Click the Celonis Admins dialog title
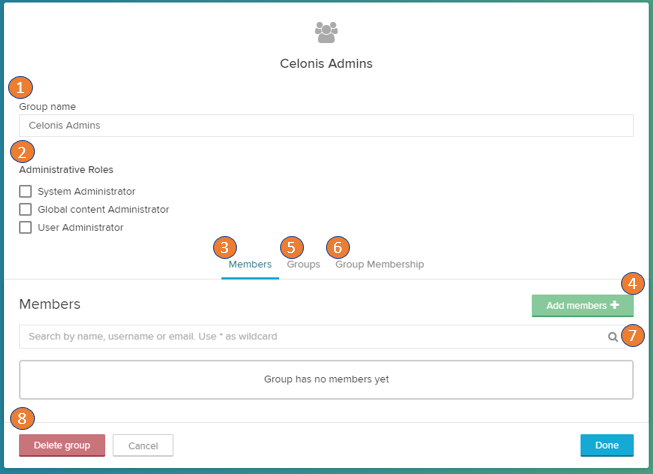 pyautogui.click(x=326, y=64)
